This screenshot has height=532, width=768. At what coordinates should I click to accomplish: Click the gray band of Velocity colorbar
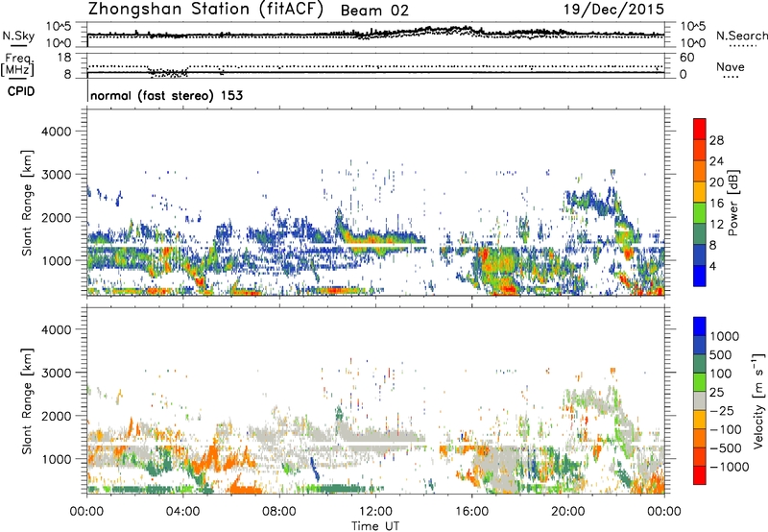point(700,401)
